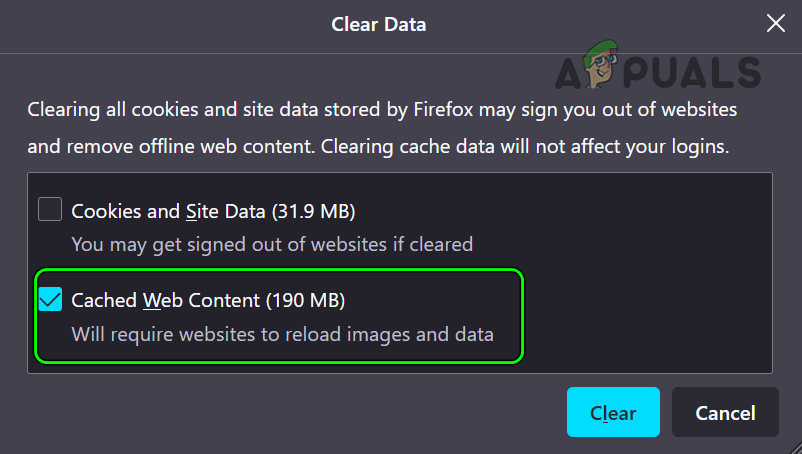The image size is (802, 454).
Task: Check the Cookies and Site Data checkbox
Action: tap(50, 211)
